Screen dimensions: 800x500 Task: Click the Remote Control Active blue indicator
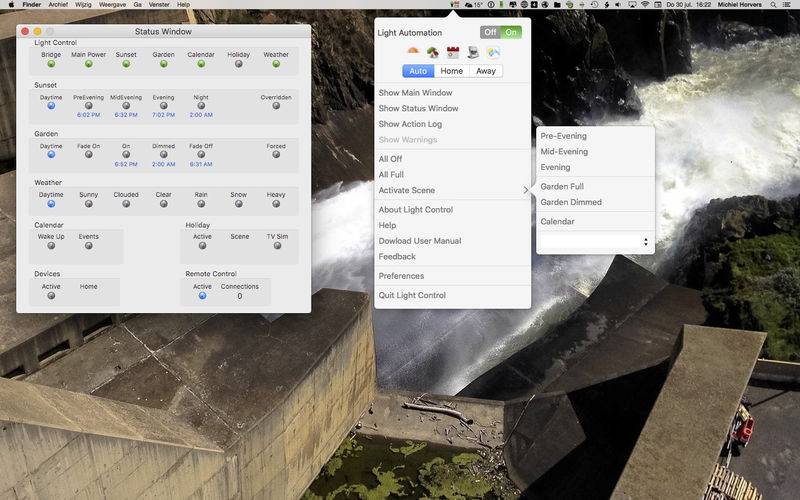click(203, 295)
